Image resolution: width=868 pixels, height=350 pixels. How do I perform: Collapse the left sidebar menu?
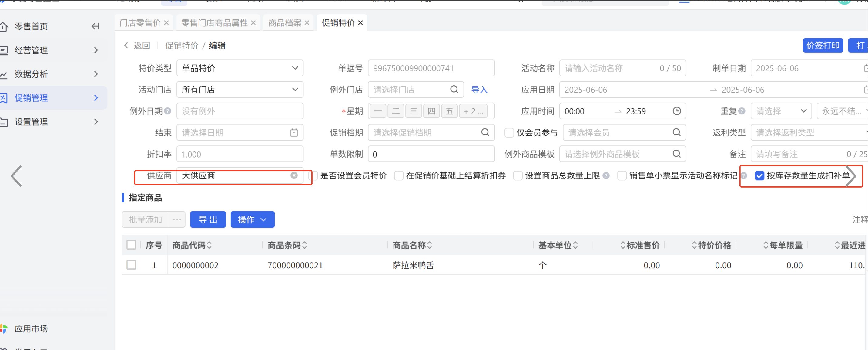pyautogui.click(x=96, y=26)
